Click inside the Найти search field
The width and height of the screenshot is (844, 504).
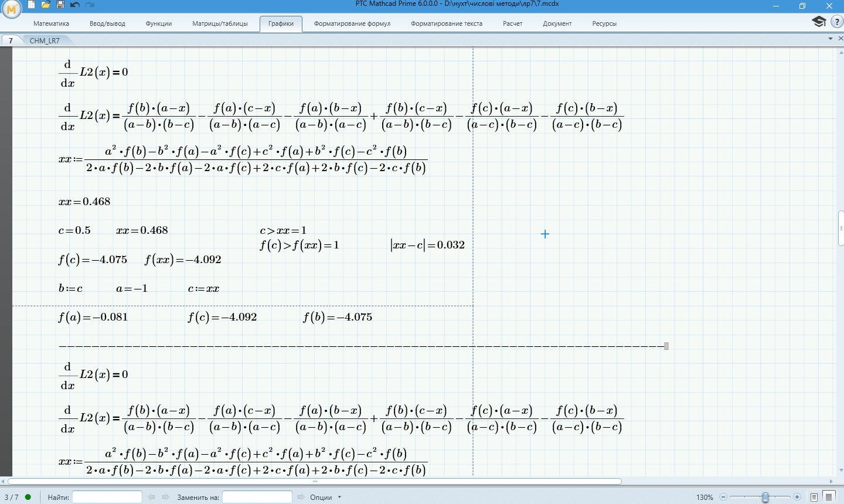(x=107, y=497)
